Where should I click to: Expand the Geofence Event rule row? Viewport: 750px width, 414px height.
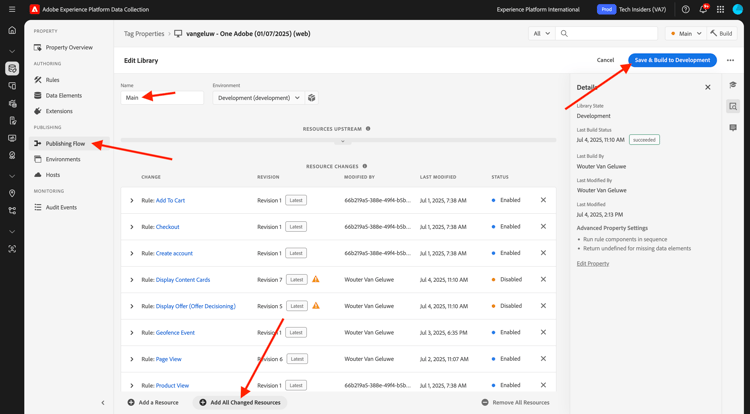[x=132, y=332]
